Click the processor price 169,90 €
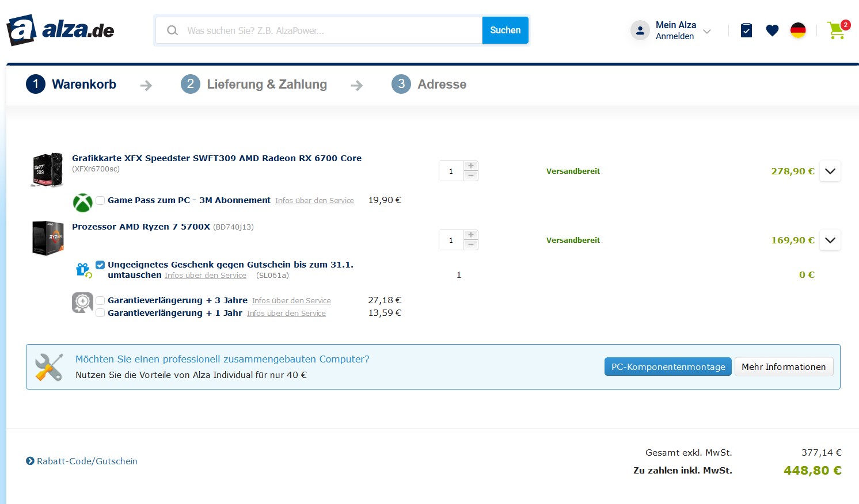 793,240
